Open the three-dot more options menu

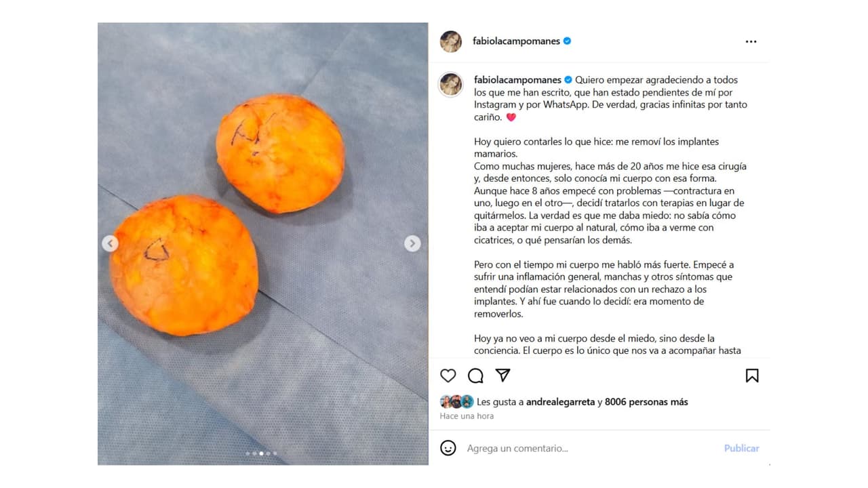(751, 41)
